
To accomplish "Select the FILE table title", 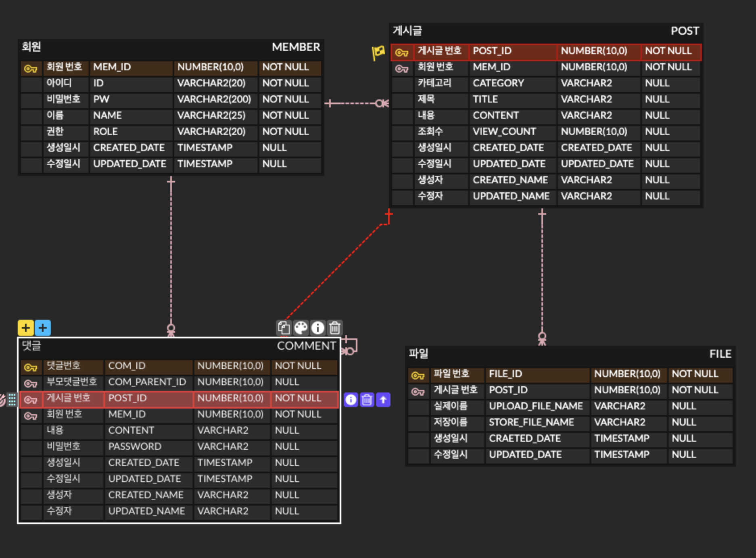I will 720,354.
